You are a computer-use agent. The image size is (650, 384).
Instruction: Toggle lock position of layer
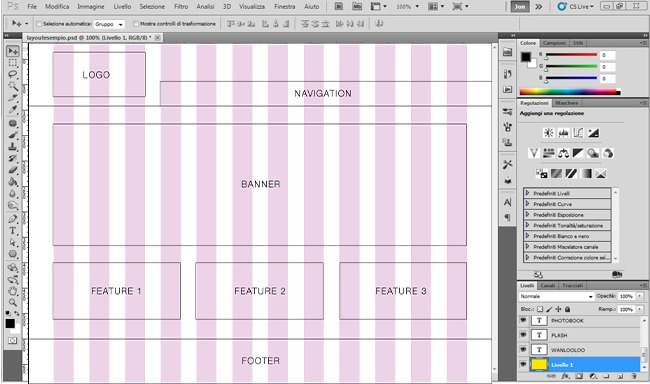pos(558,309)
